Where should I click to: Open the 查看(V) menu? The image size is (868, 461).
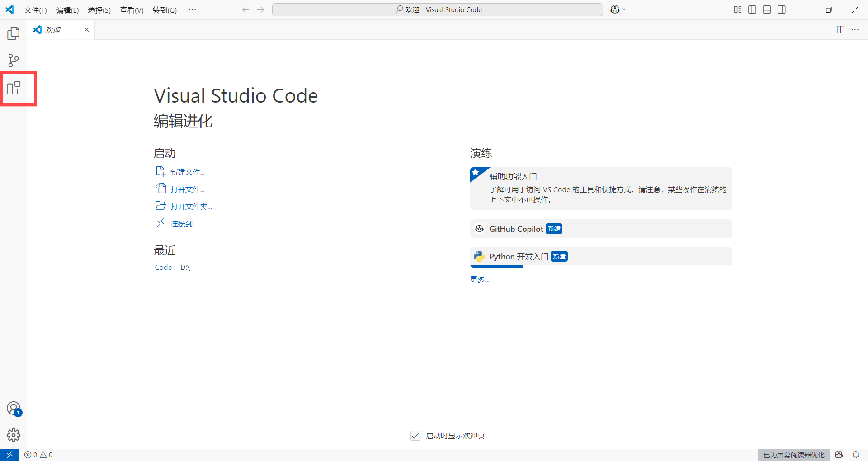pyautogui.click(x=131, y=9)
